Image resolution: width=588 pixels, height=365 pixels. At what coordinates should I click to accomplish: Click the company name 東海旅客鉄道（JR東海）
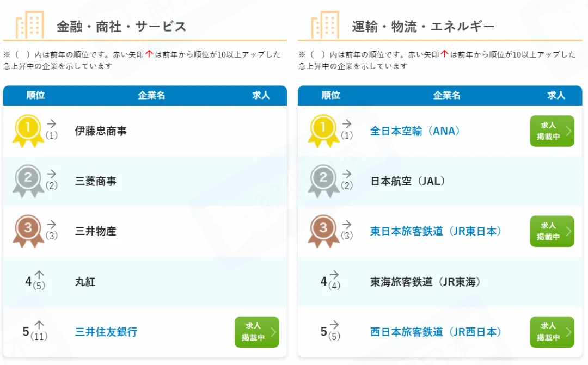[x=426, y=282]
